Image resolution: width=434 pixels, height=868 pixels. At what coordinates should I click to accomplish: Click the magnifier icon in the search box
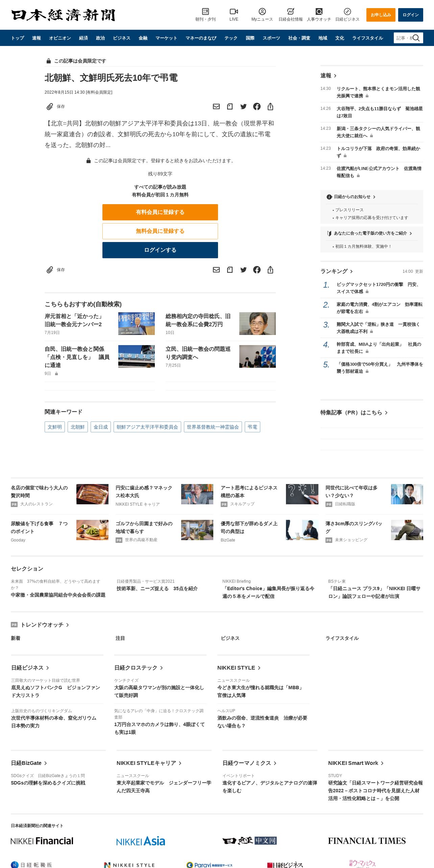[x=416, y=38]
